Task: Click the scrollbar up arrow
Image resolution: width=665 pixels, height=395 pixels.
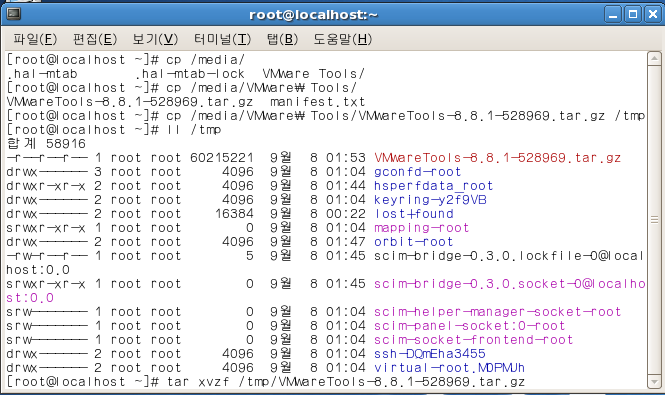Action: point(654,58)
